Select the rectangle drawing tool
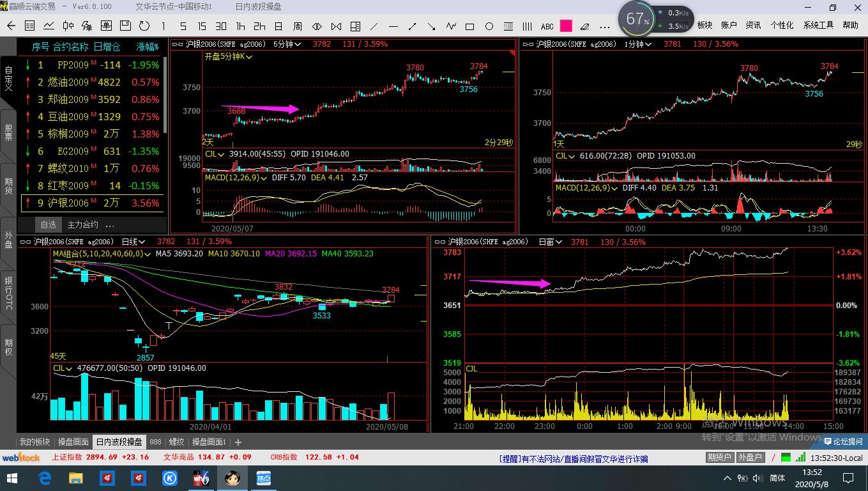Screen dimensions: 868x491 (470, 26)
